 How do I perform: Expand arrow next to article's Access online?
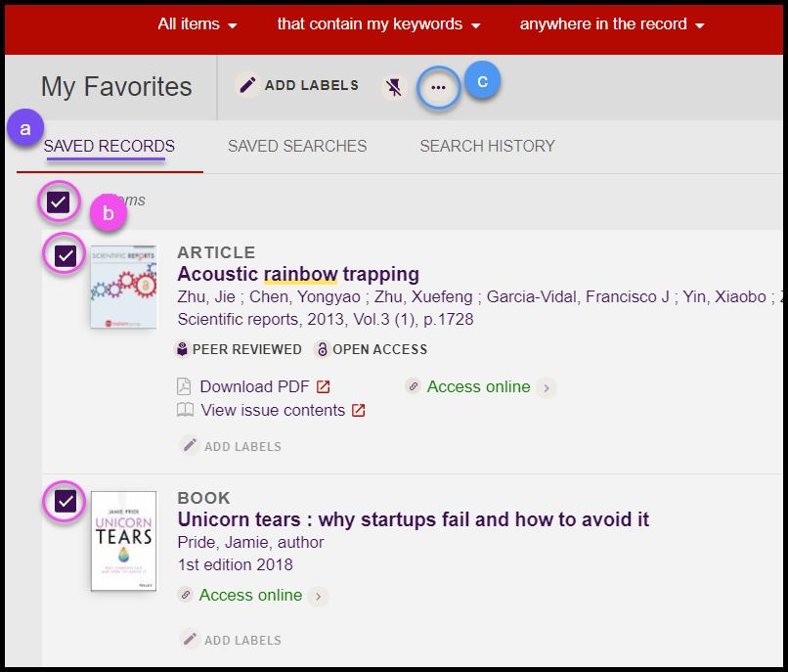[x=547, y=388]
